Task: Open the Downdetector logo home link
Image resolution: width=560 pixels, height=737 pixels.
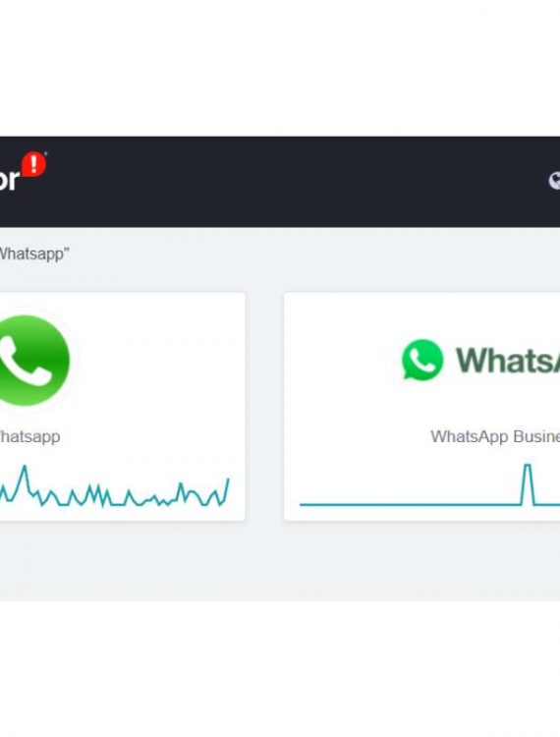Action: point(23,172)
